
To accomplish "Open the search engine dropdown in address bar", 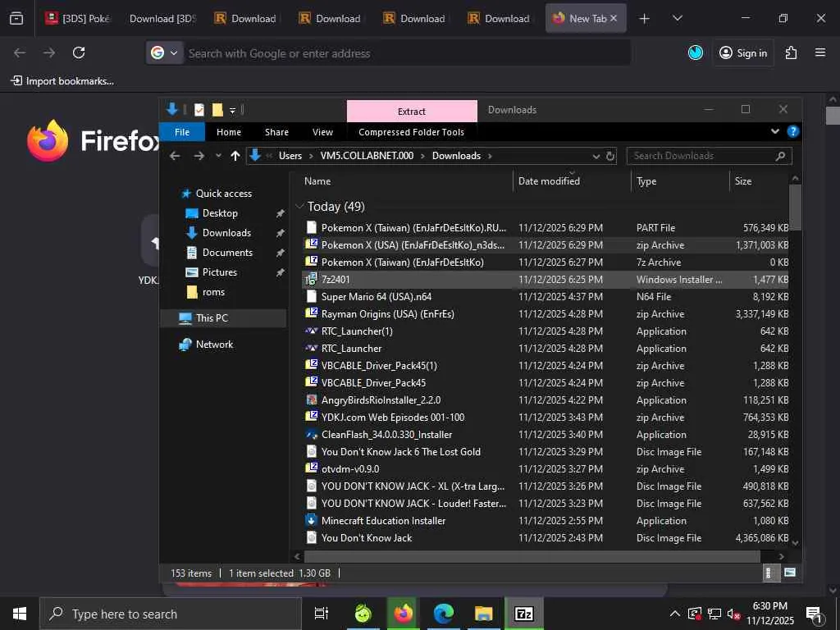I will tap(164, 52).
